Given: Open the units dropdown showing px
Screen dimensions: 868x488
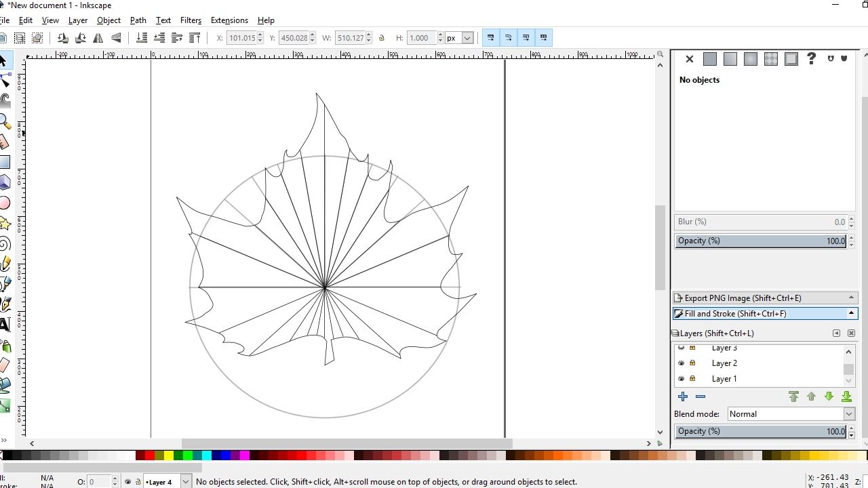Looking at the screenshot, I should point(467,37).
